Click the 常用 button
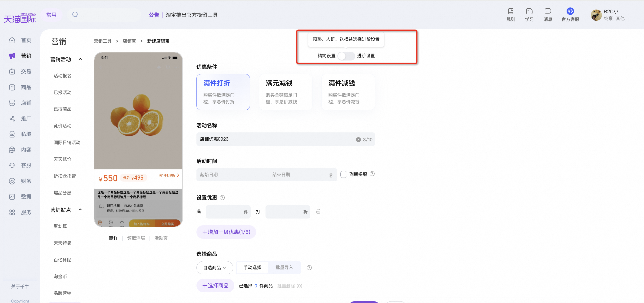This screenshot has height=303, width=644. [x=51, y=15]
